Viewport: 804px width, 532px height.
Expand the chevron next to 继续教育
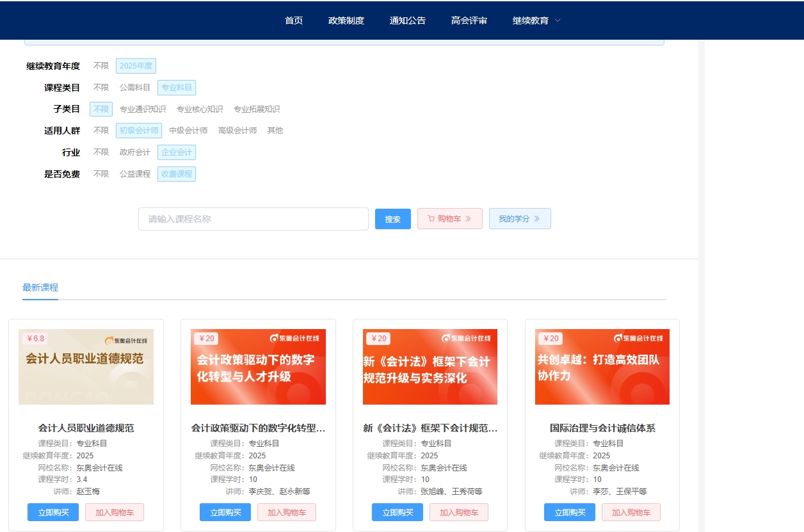click(x=556, y=21)
